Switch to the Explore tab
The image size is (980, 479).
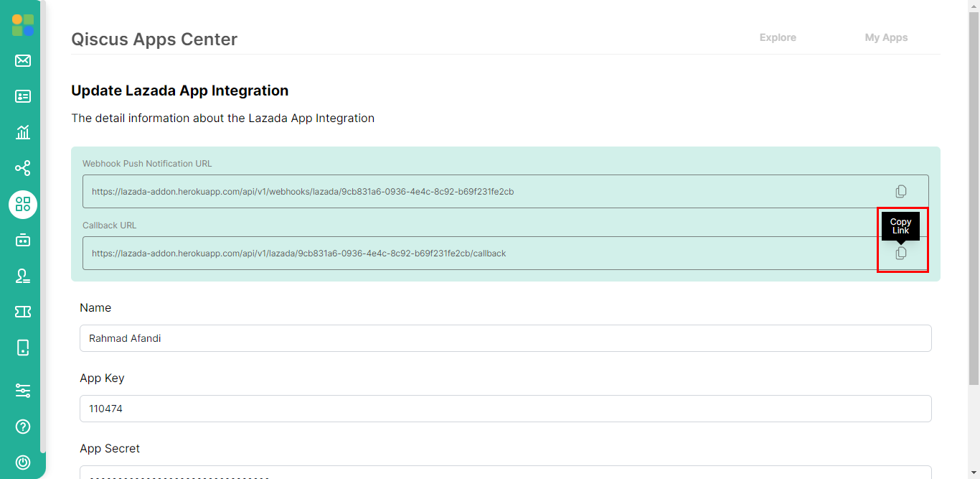click(x=778, y=37)
